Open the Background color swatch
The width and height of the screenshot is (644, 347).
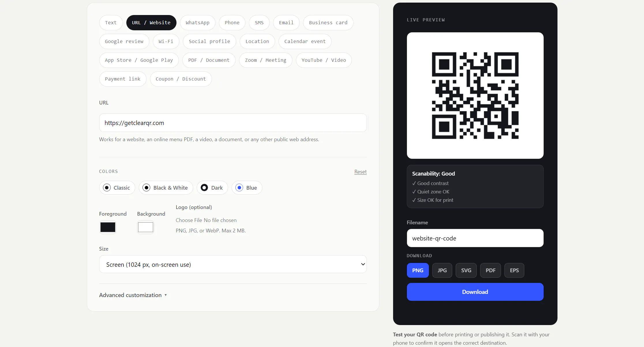click(145, 227)
